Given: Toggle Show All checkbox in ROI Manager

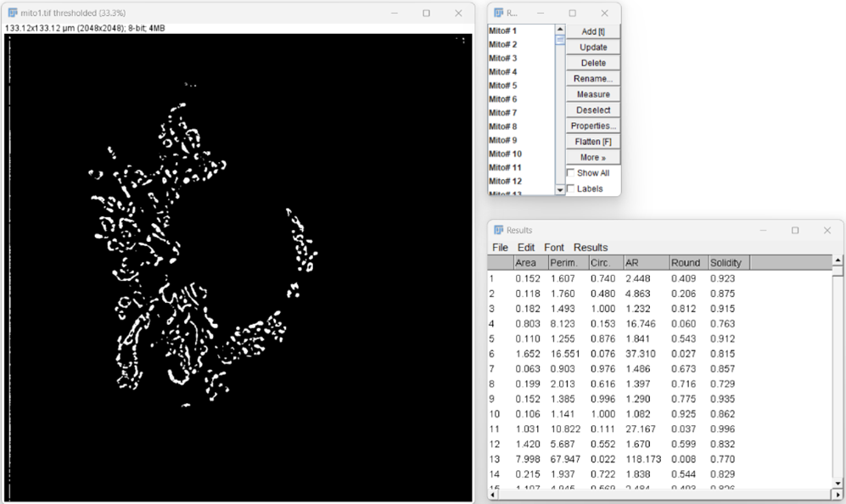Looking at the screenshot, I should click(571, 173).
